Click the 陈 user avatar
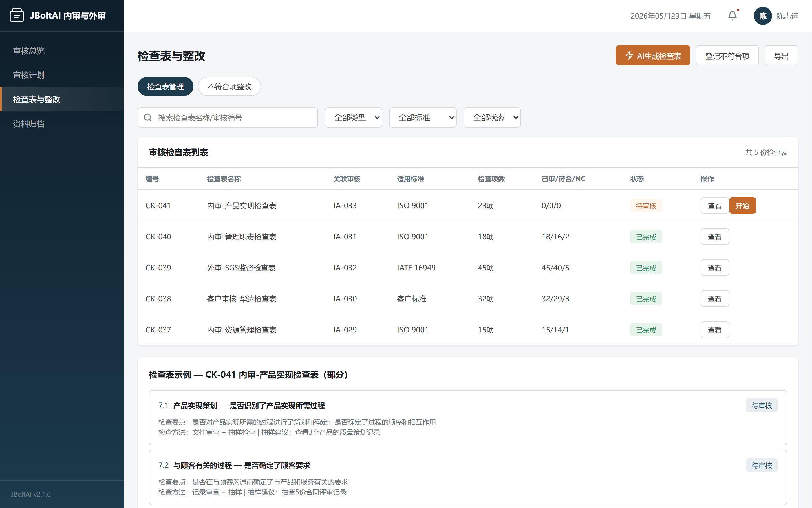The width and height of the screenshot is (812, 508). click(763, 16)
